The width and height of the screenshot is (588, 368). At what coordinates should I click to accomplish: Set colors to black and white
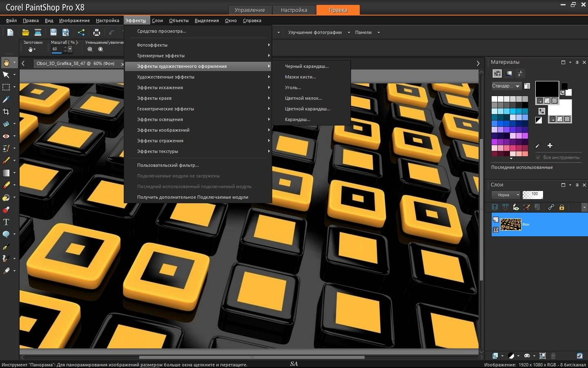539,120
